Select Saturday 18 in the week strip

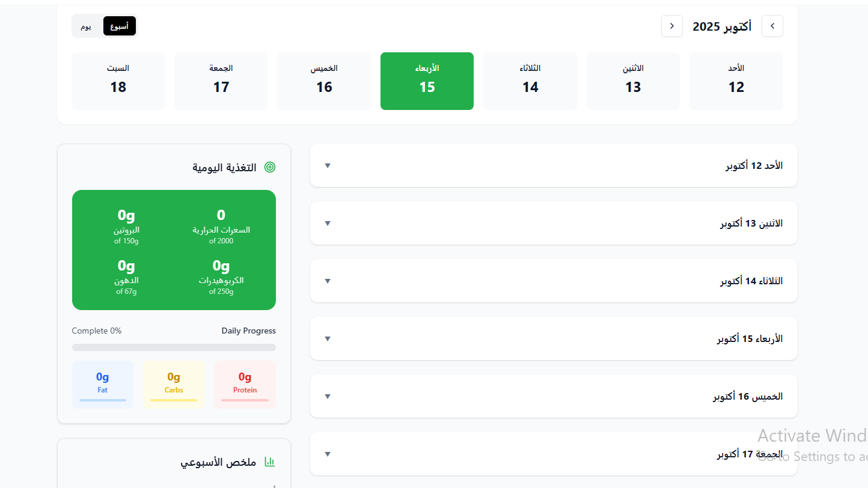pos(118,81)
